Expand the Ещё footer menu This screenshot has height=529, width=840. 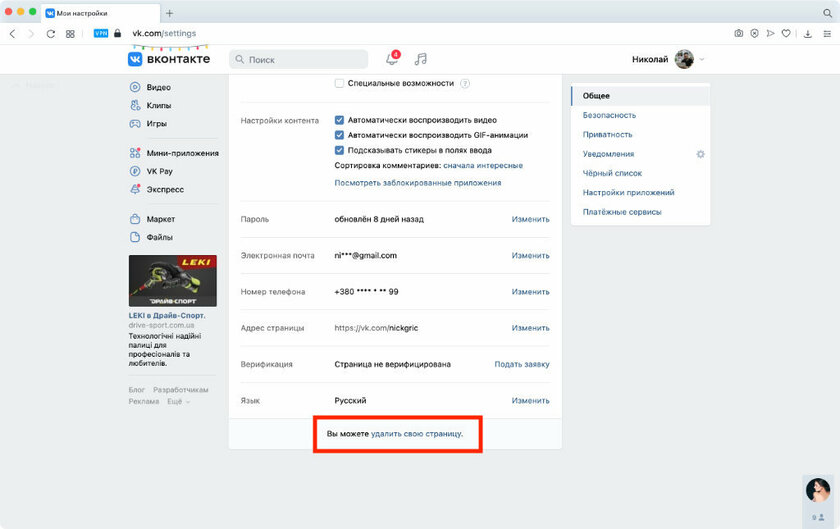178,401
